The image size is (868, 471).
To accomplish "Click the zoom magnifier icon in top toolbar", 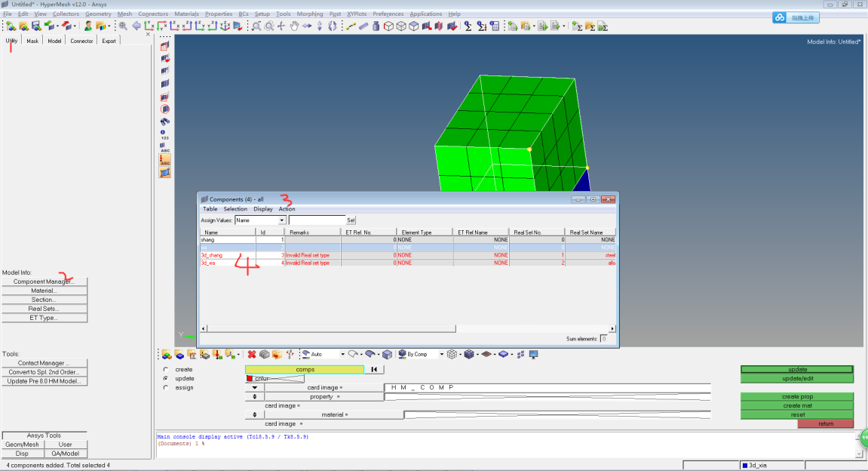I will coord(256,26).
